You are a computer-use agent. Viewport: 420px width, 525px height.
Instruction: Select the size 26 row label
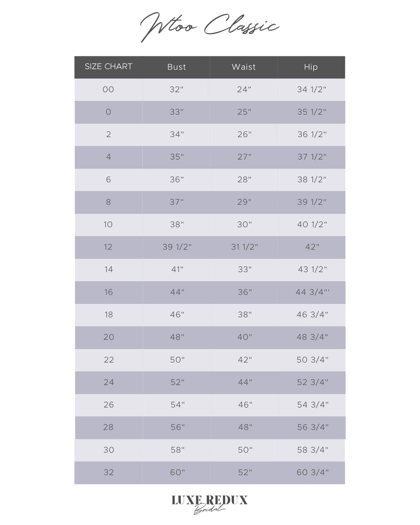pos(108,405)
